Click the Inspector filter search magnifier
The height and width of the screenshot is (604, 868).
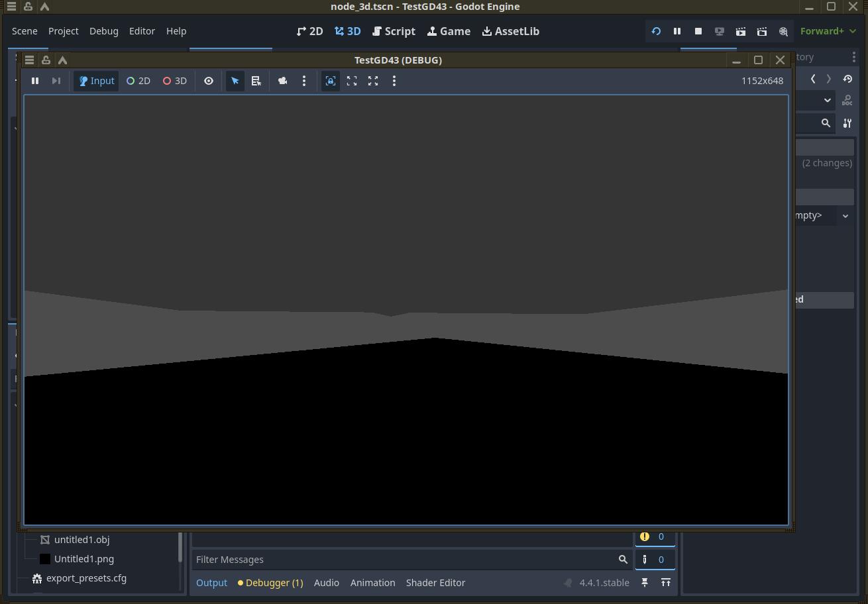click(x=826, y=123)
